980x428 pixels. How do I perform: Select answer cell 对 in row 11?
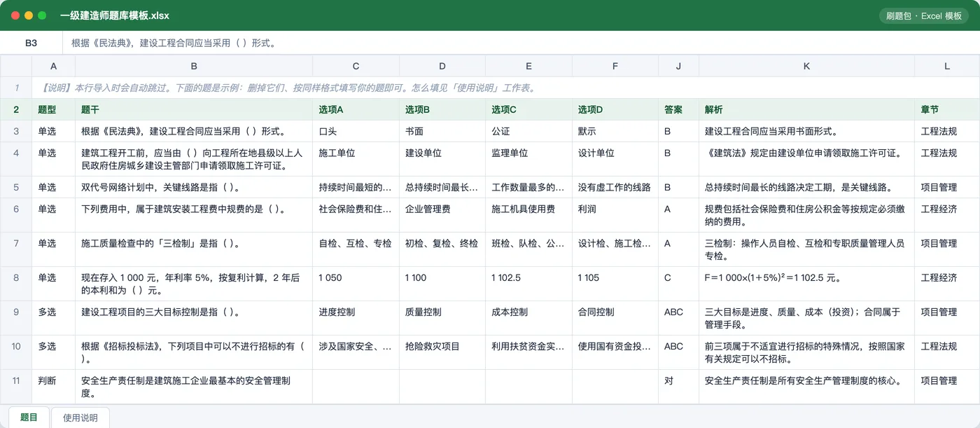coord(678,386)
